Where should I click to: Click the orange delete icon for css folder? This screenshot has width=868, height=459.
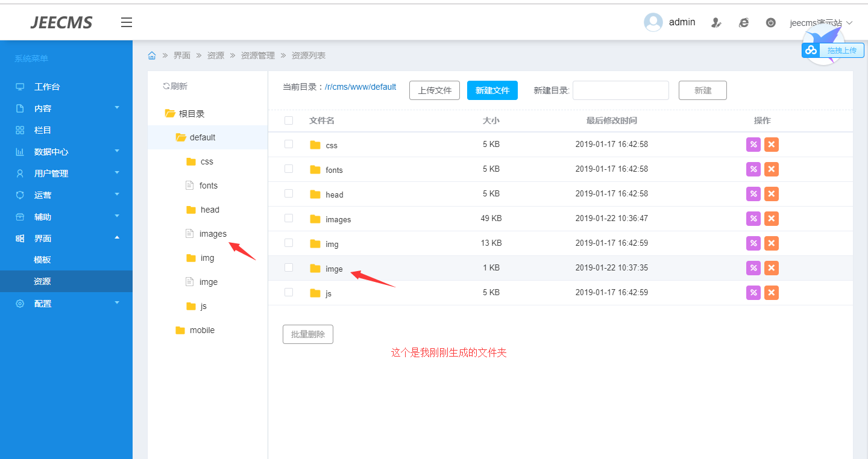coord(771,145)
